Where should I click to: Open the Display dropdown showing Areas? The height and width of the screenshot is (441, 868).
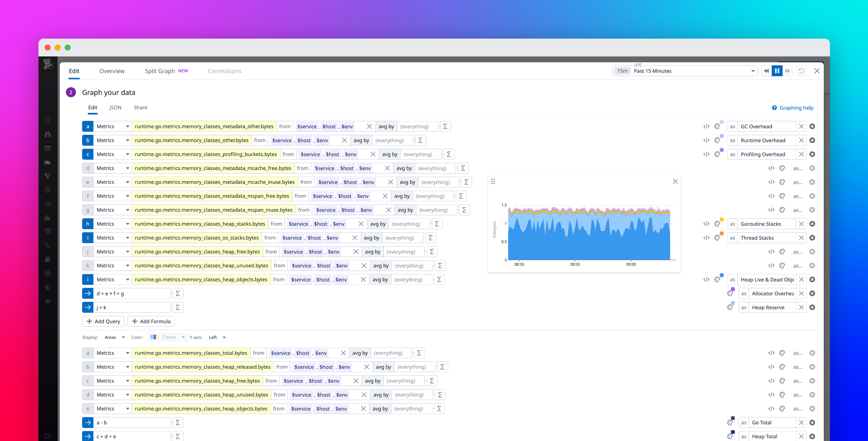[114, 337]
